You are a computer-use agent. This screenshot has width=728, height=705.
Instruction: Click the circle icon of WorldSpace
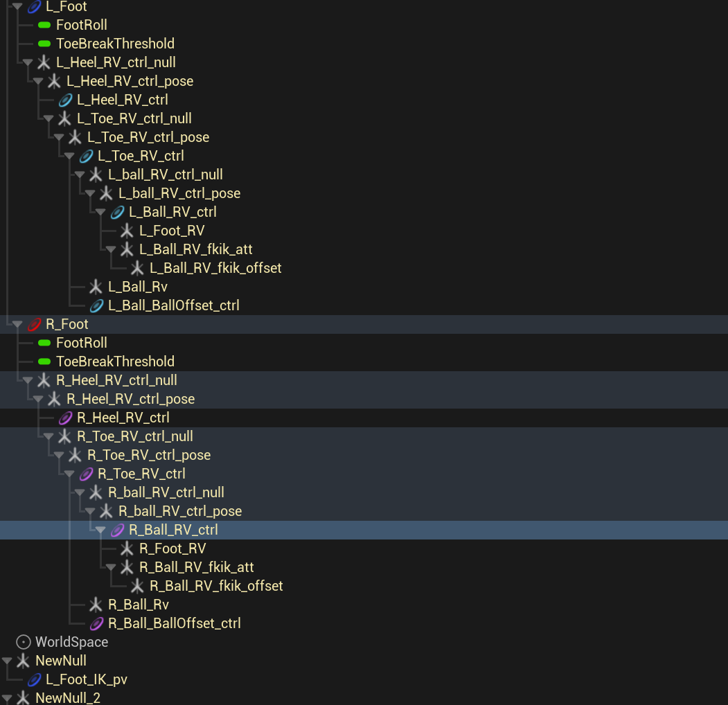(24, 642)
